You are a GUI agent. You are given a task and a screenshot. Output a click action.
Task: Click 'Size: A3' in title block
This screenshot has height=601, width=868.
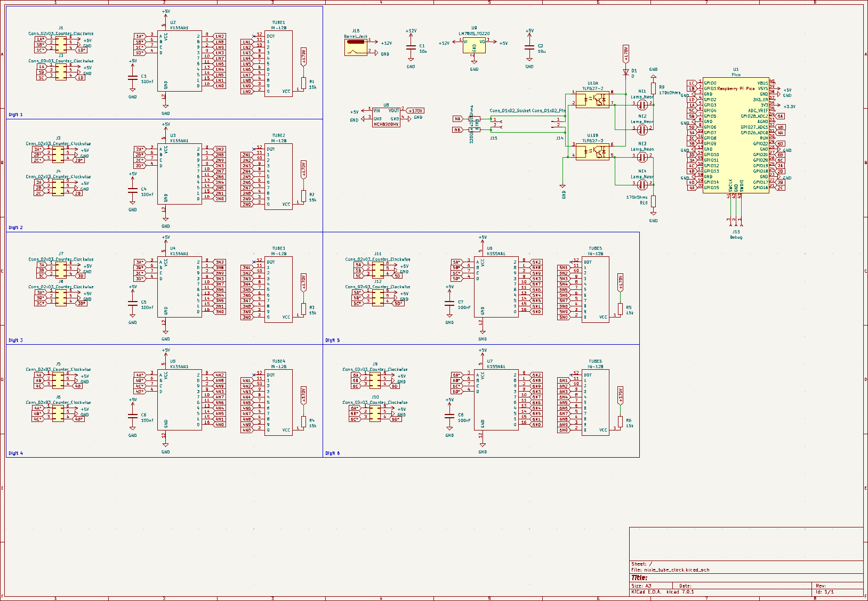coord(641,586)
